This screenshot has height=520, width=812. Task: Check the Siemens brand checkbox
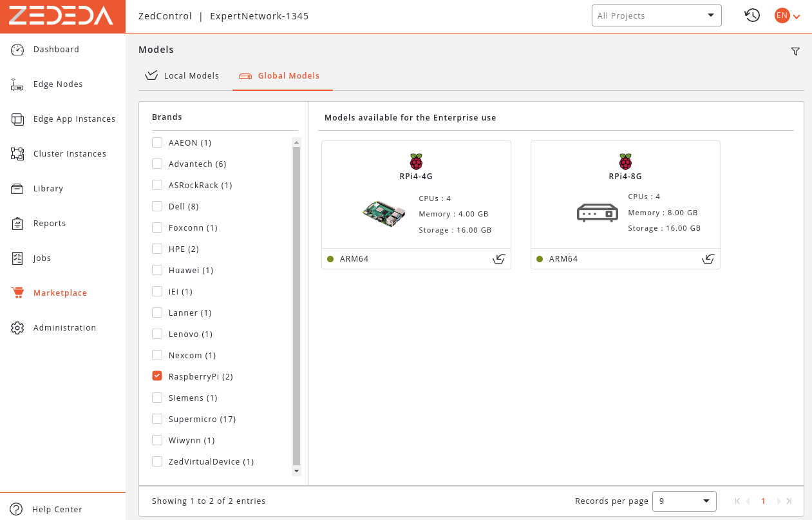pos(157,398)
